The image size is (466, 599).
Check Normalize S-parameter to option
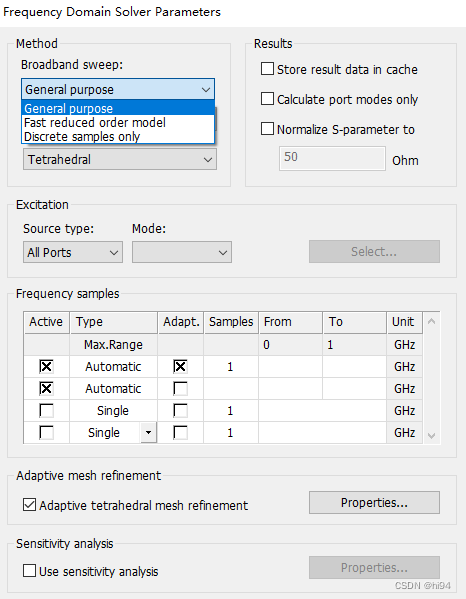point(267,129)
